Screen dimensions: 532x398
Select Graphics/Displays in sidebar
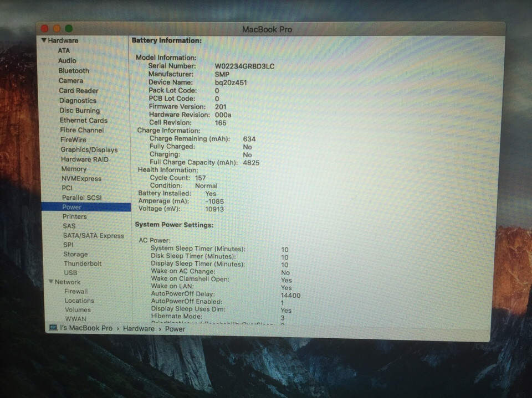click(89, 149)
